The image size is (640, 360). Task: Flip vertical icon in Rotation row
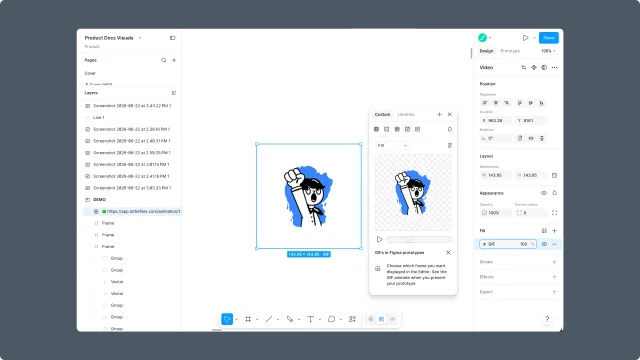click(542, 138)
